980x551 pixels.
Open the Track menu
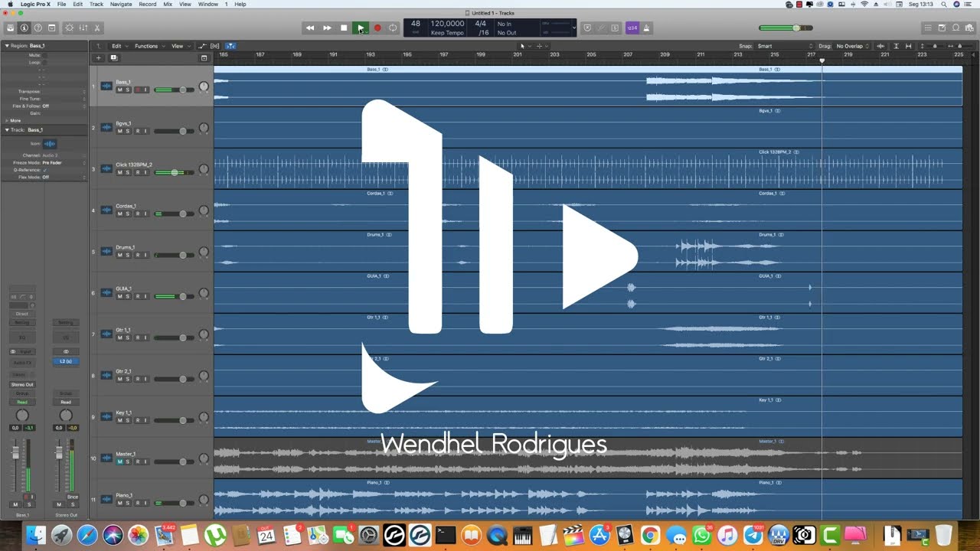click(96, 4)
